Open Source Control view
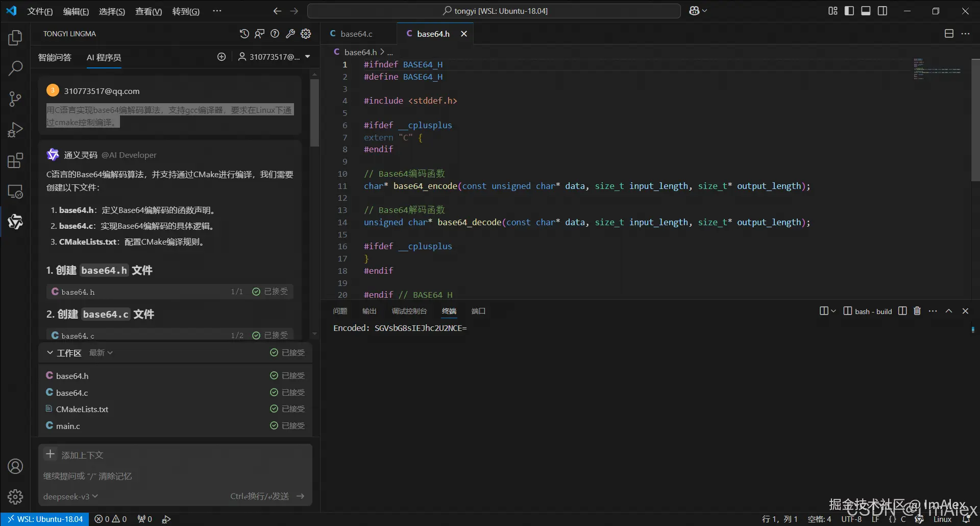This screenshot has height=526, width=980. 15,99
